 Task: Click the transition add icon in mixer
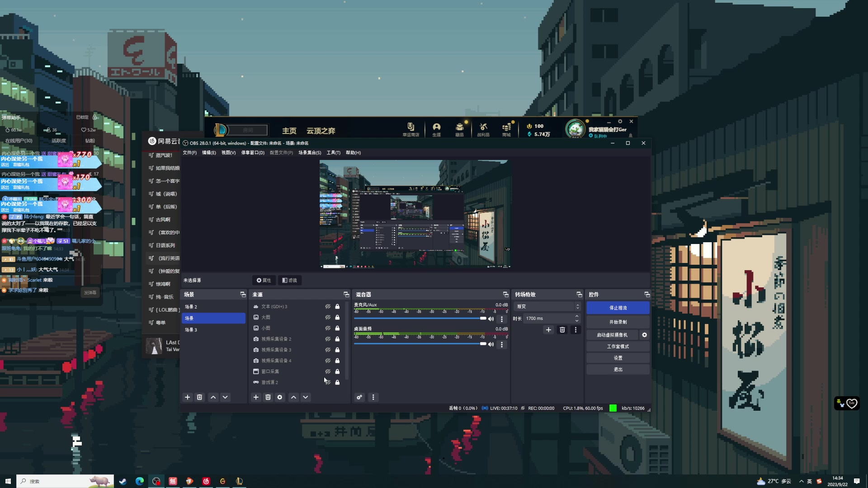point(548,329)
